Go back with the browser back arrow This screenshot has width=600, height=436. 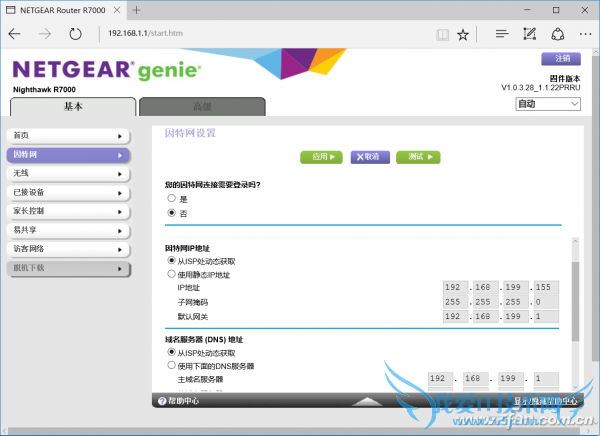14,34
